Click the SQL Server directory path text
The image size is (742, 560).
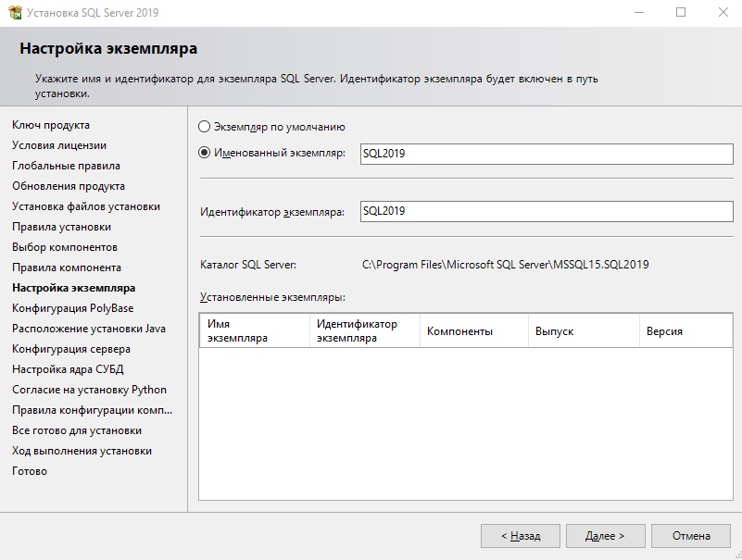point(506,265)
